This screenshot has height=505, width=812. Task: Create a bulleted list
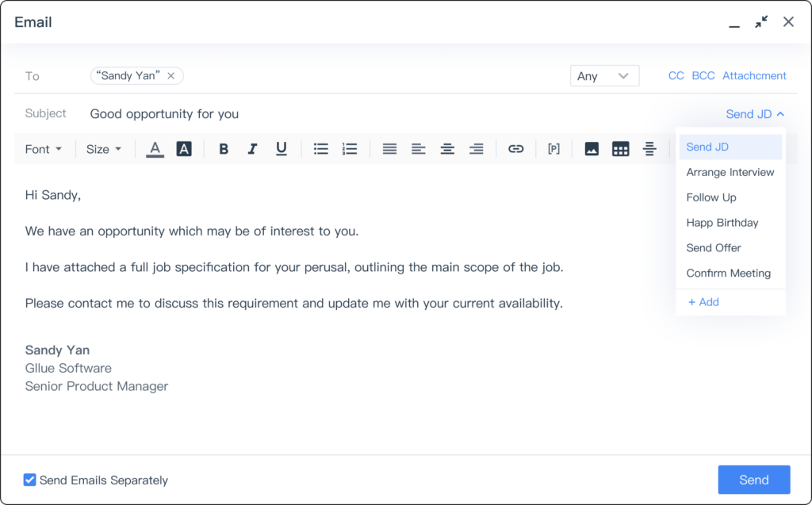[320, 148]
